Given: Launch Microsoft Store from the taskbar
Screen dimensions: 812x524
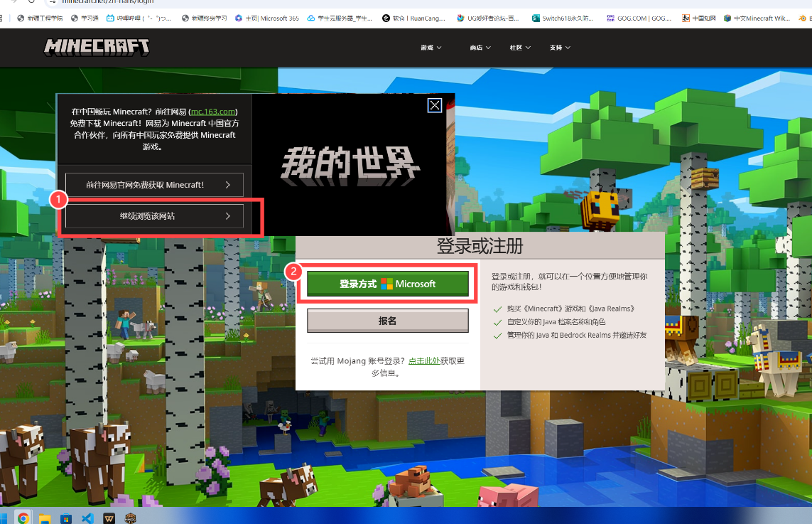Looking at the screenshot, I should 66,518.
